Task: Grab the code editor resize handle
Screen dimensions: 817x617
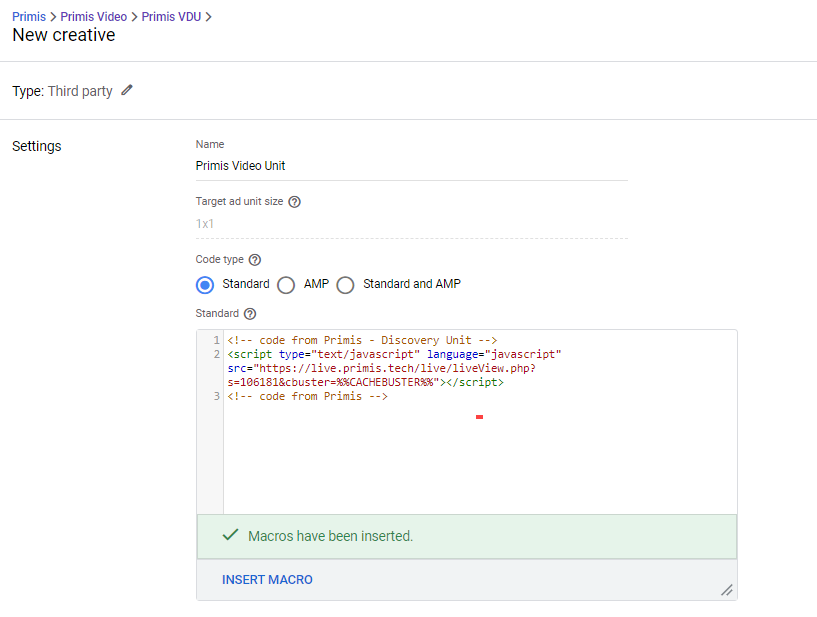Action: tap(727, 590)
